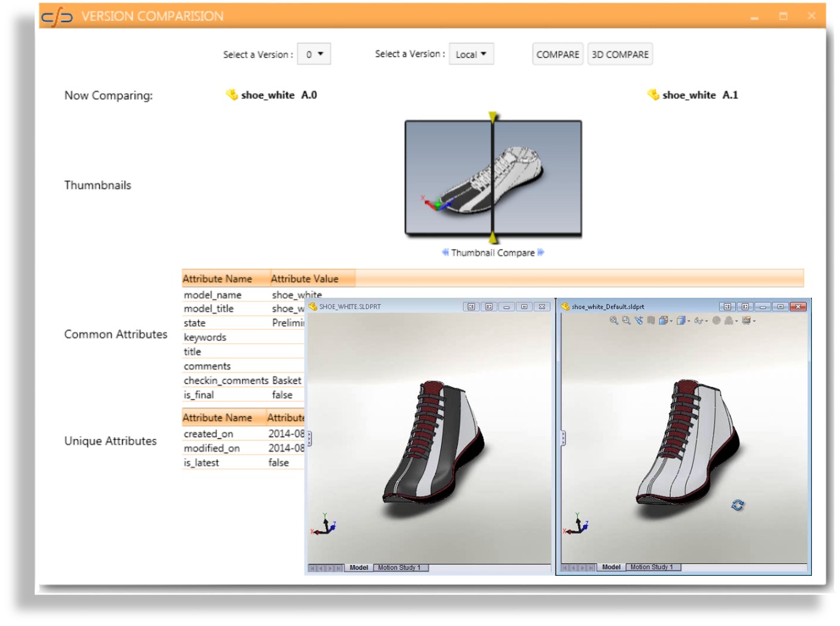Click the Previous View icon in the viewer toolbar
Image resolution: width=840 pixels, height=626 pixels.
[639, 320]
